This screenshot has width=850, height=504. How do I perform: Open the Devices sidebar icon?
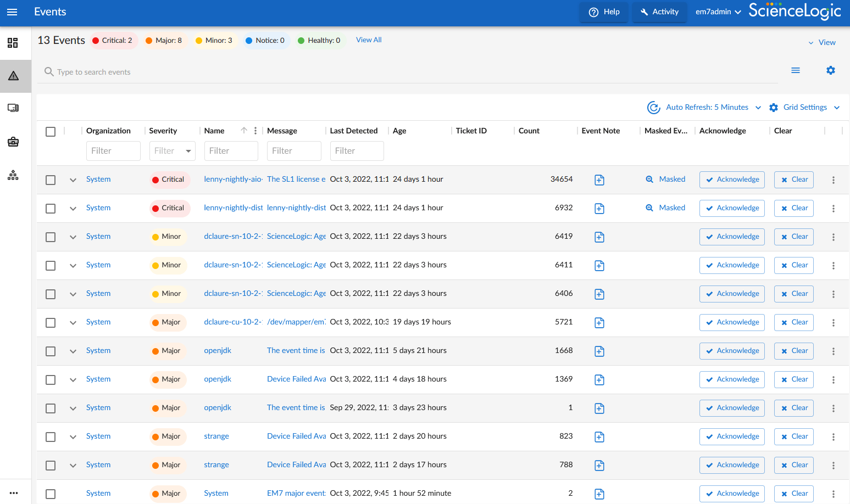coord(13,108)
